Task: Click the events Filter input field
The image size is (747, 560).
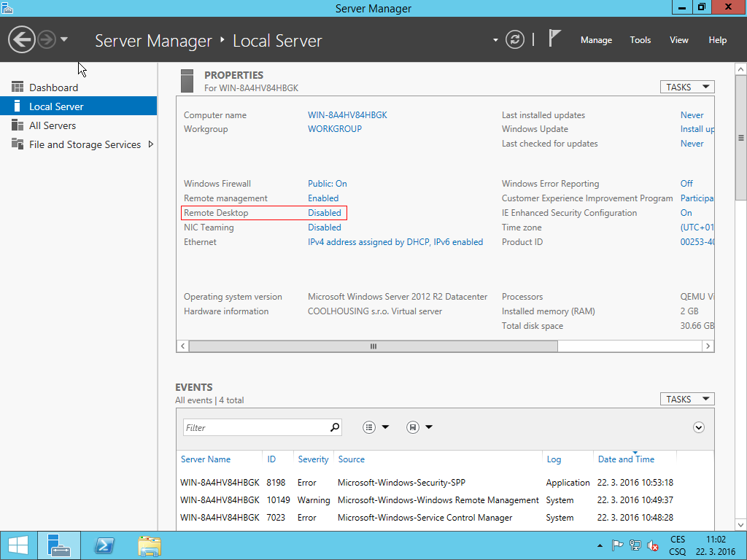Action: (256, 427)
